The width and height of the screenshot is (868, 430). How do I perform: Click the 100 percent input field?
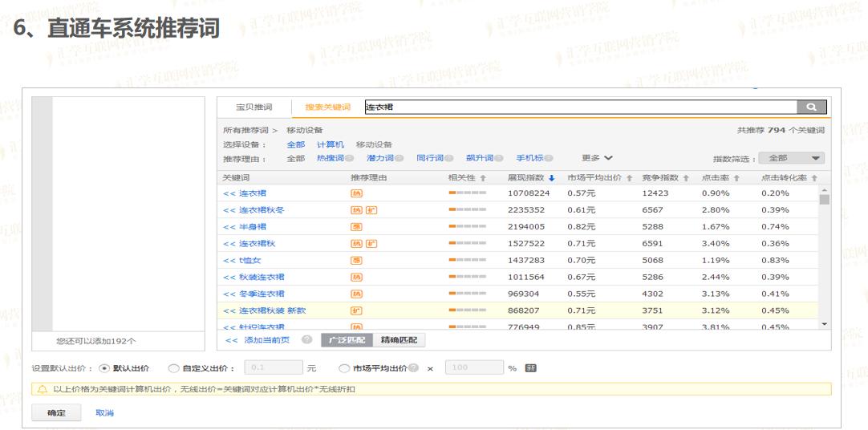pyautogui.click(x=474, y=367)
